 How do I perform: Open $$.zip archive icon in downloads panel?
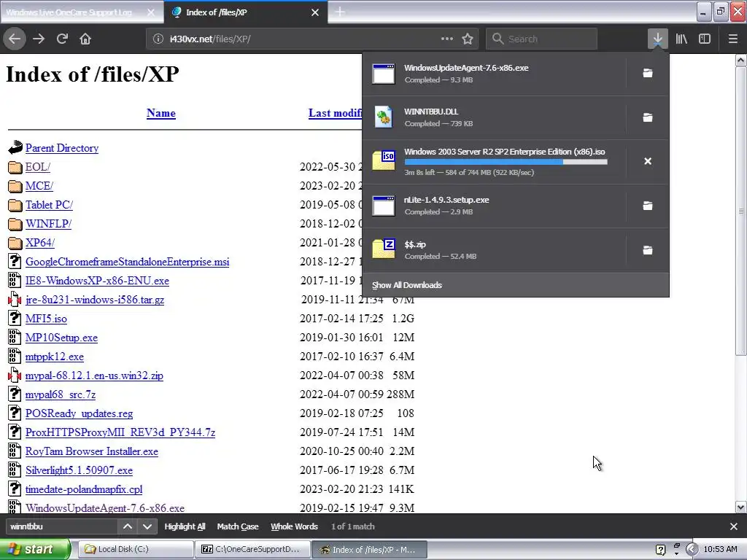pyautogui.click(x=383, y=249)
